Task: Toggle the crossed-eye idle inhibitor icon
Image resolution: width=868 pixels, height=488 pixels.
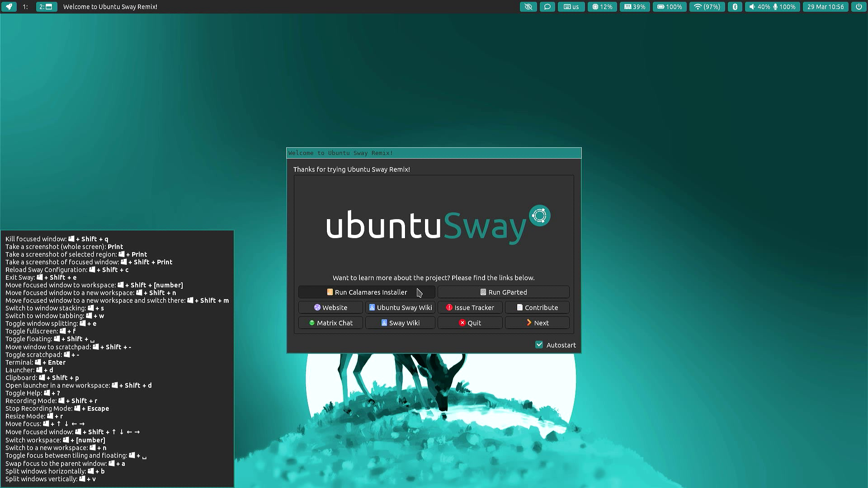Action: 528,7
